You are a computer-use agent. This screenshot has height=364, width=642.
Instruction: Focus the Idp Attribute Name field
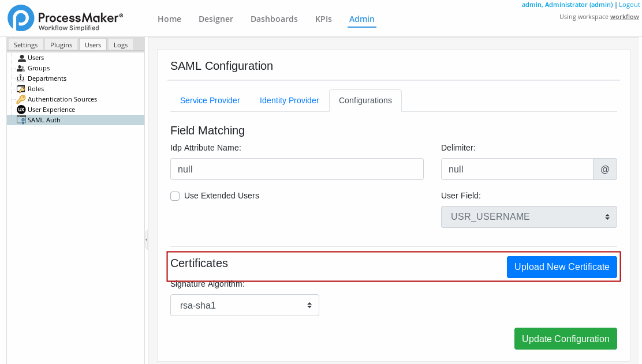tap(297, 170)
